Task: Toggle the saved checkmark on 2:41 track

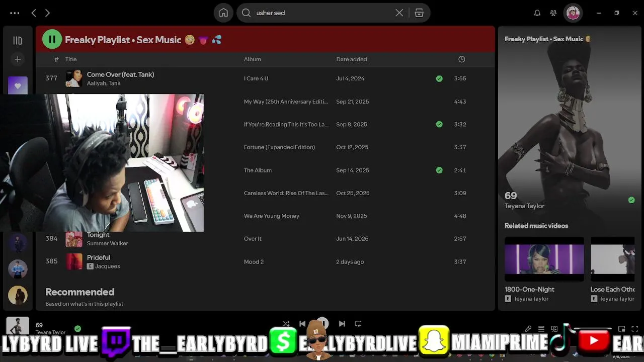Action: [439, 170]
